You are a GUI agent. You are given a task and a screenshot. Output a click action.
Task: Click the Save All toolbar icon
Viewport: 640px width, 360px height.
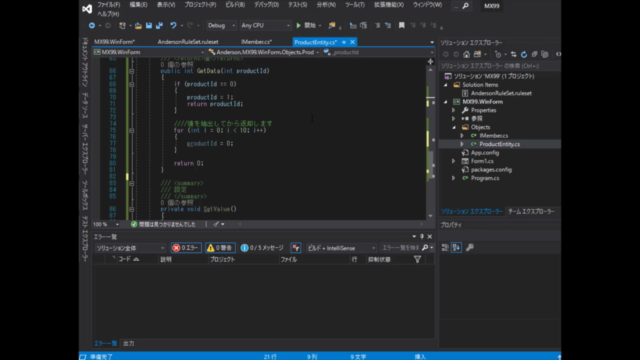click(159, 25)
